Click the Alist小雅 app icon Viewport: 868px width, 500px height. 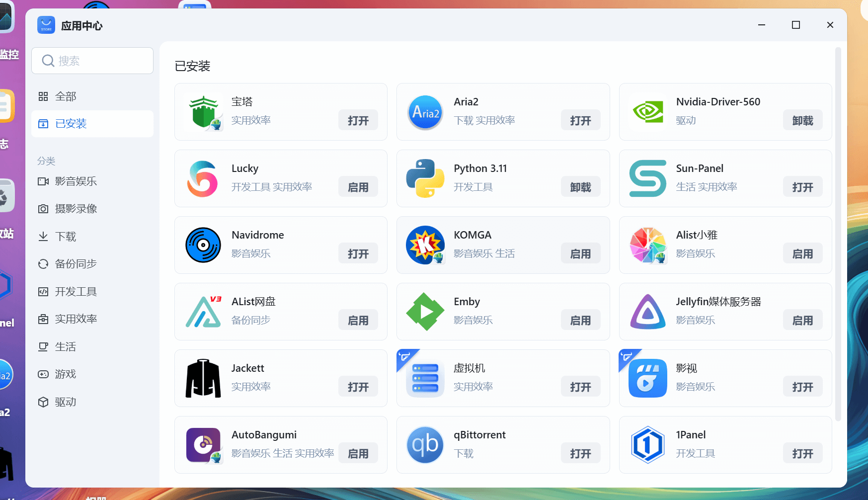click(x=648, y=245)
